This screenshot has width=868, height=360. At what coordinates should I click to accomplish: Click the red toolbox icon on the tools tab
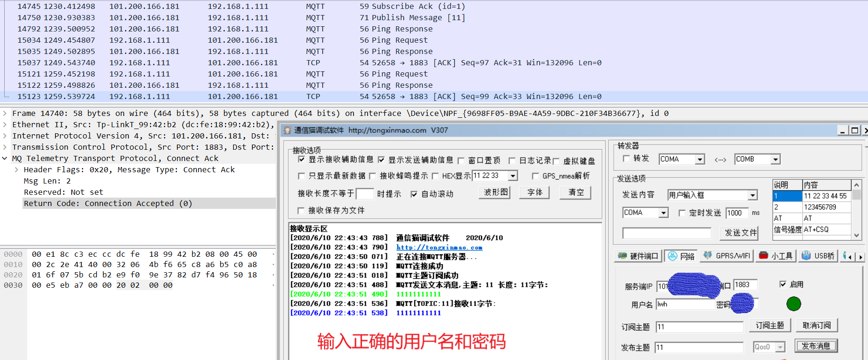763,255
